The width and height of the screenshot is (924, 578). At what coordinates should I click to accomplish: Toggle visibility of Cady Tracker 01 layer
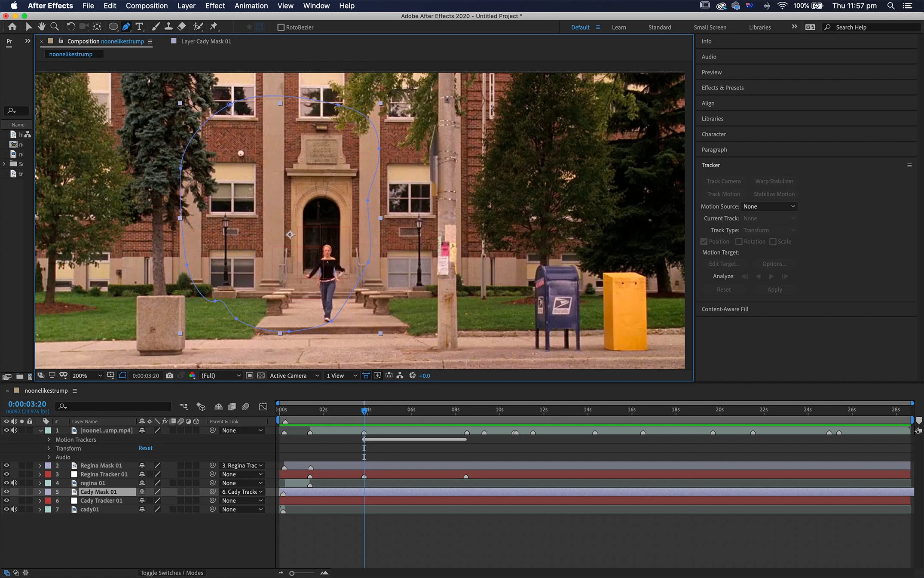coord(6,501)
